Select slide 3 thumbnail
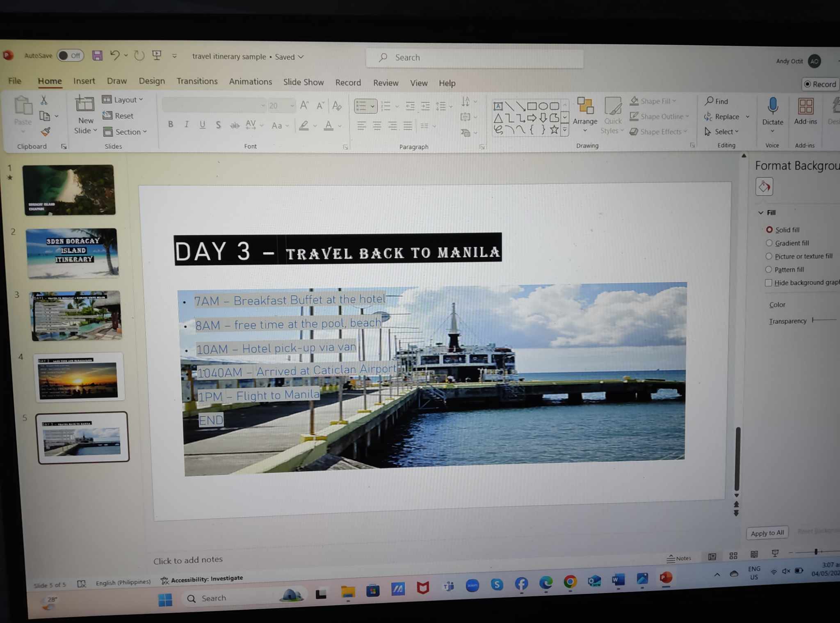Screen dimensions: 840x623 pos(76,316)
